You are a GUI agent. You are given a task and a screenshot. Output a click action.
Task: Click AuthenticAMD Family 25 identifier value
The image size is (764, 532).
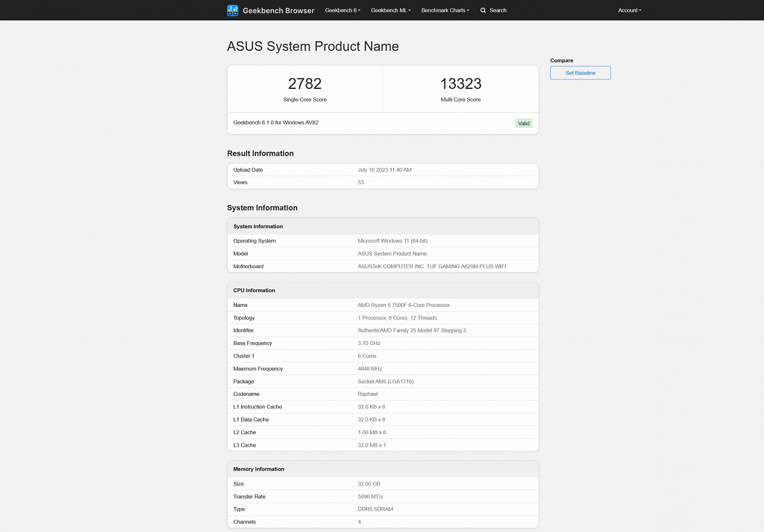[412, 331]
